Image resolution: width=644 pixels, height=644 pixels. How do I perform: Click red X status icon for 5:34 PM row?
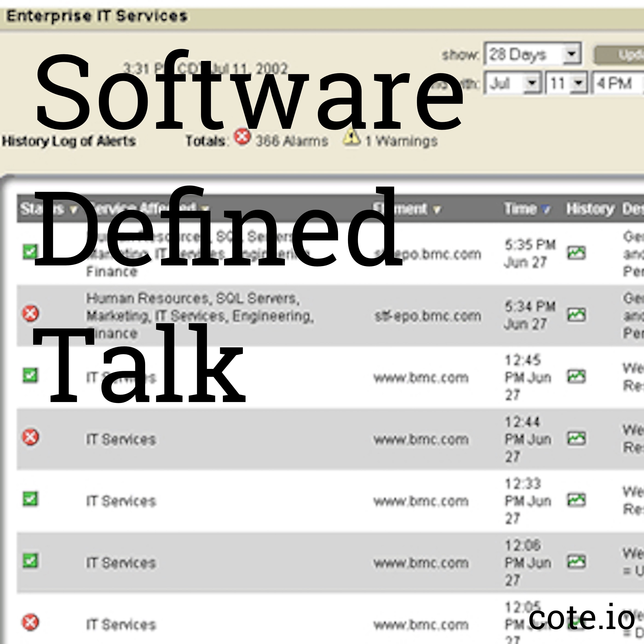coord(30,313)
